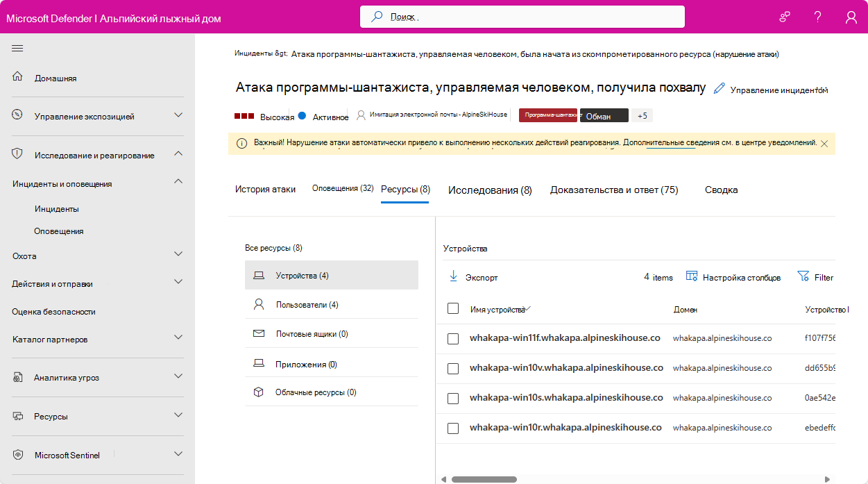Click the search magnifier icon
Image resolution: width=868 pixels, height=484 pixels.
pos(377,16)
